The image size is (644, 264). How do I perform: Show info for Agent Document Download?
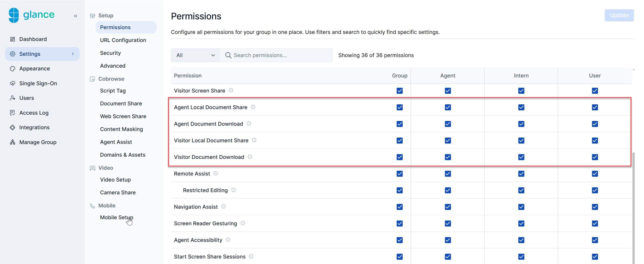coord(249,123)
